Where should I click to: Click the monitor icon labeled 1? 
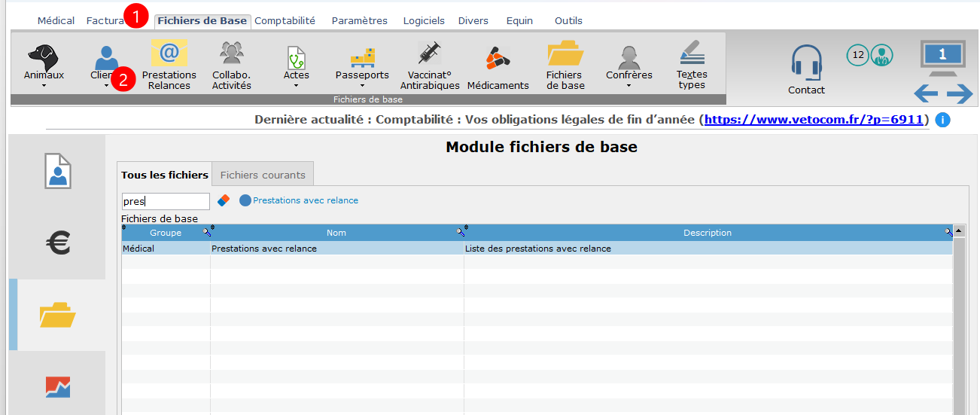click(942, 58)
